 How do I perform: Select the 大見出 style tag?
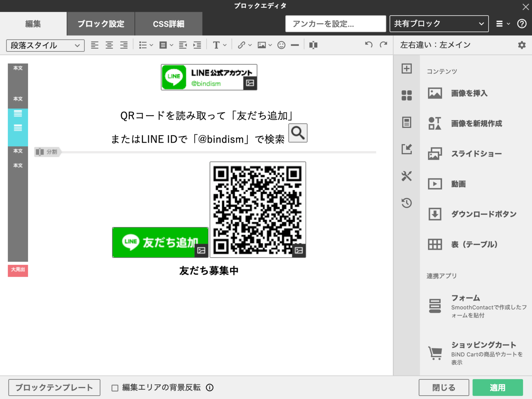[x=18, y=270]
